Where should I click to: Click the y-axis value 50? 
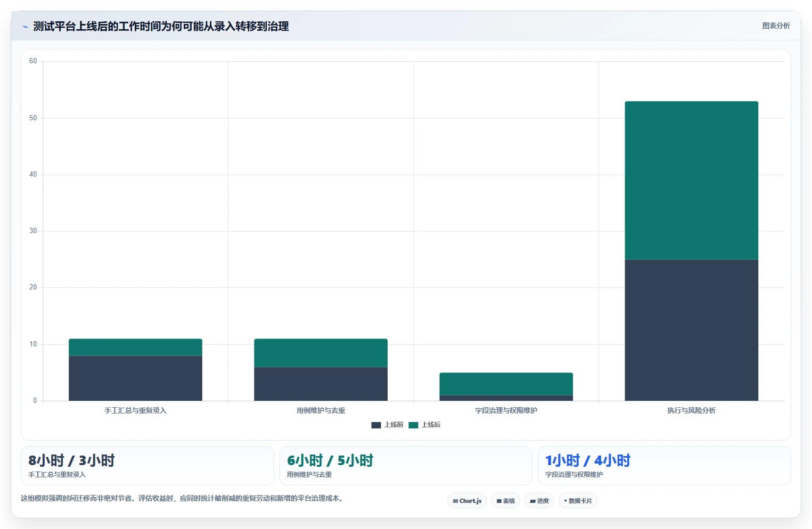click(x=33, y=118)
